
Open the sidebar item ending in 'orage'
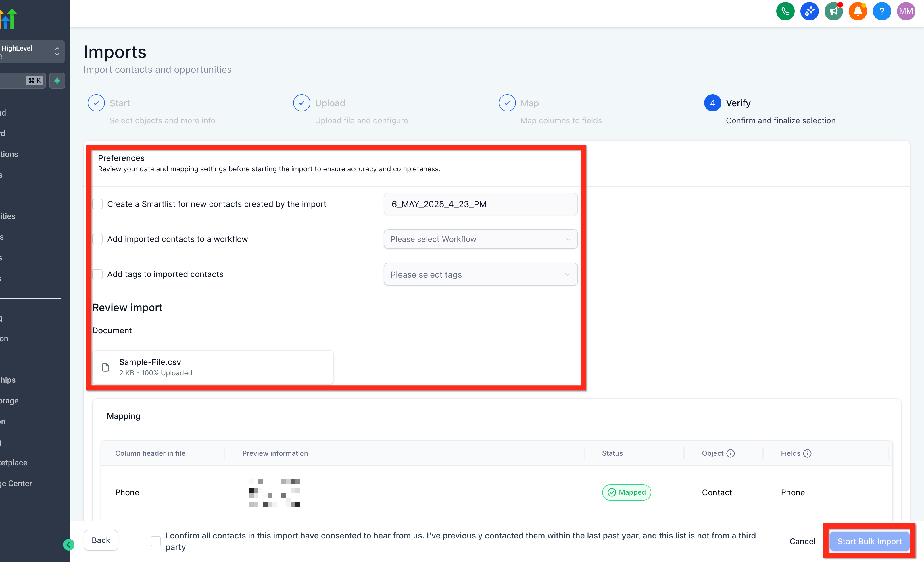9,401
